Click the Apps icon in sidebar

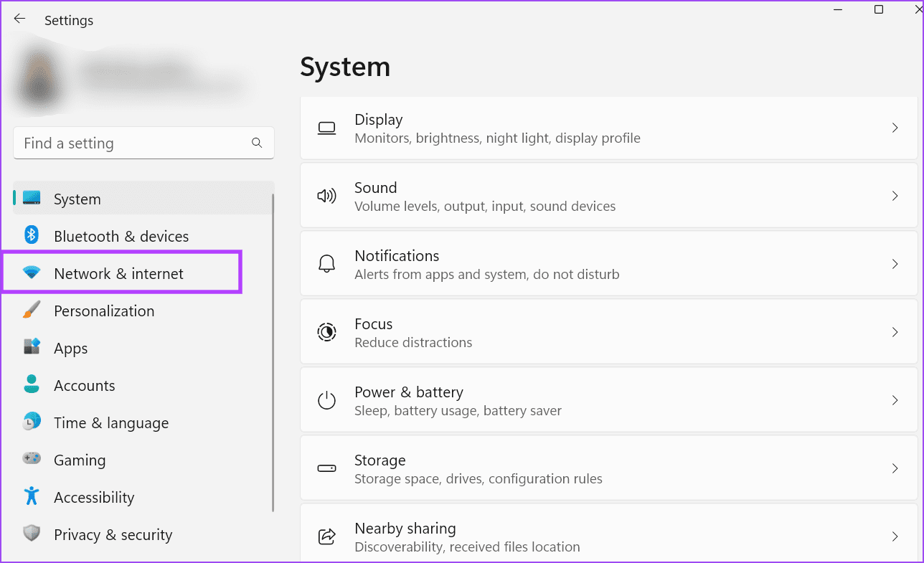point(32,347)
